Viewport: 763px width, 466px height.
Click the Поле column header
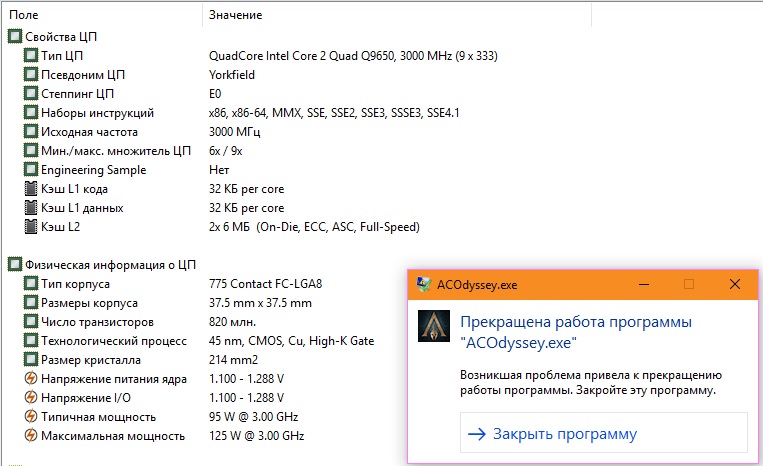pos(24,15)
